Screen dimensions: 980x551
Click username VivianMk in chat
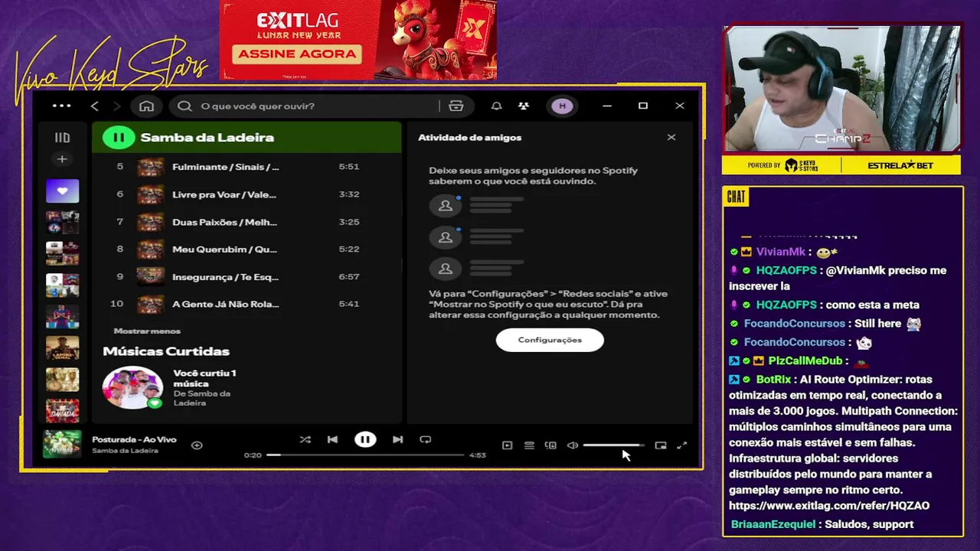(x=781, y=252)
